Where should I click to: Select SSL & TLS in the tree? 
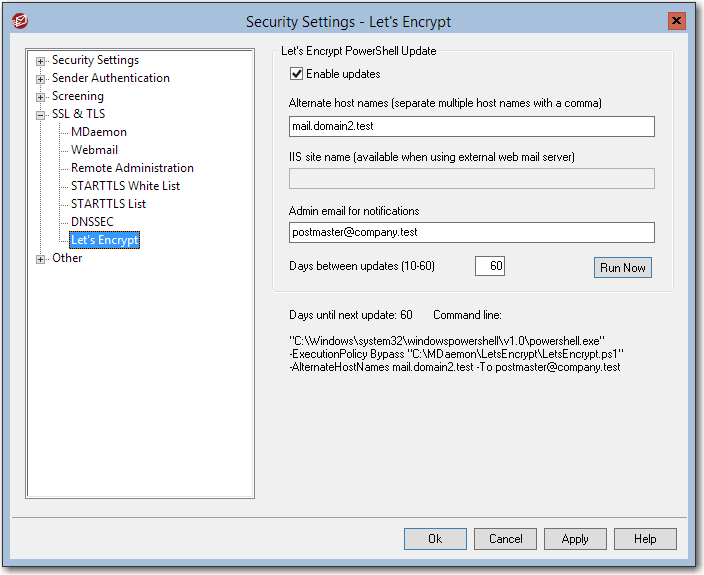pyautogui.click(x=79, y=114)
